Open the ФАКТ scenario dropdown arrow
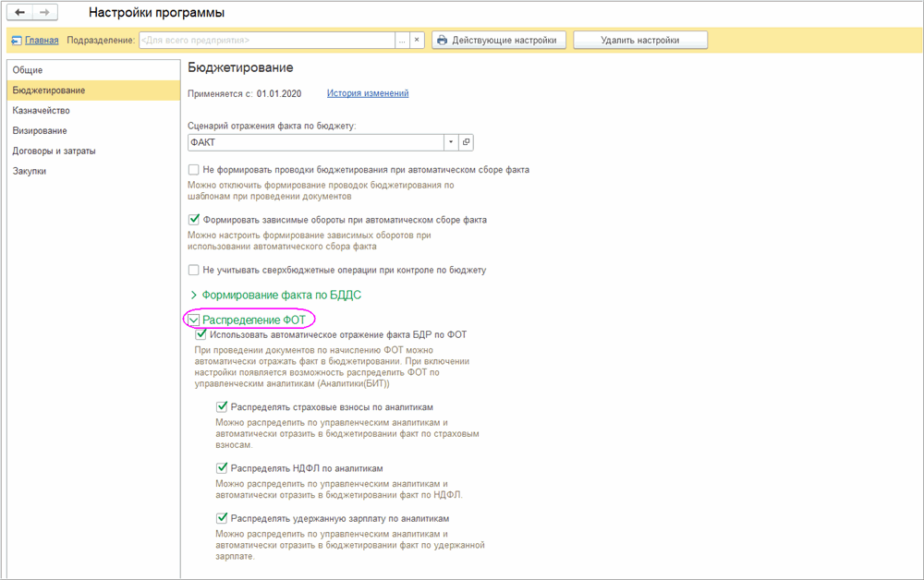 point(451,142)
